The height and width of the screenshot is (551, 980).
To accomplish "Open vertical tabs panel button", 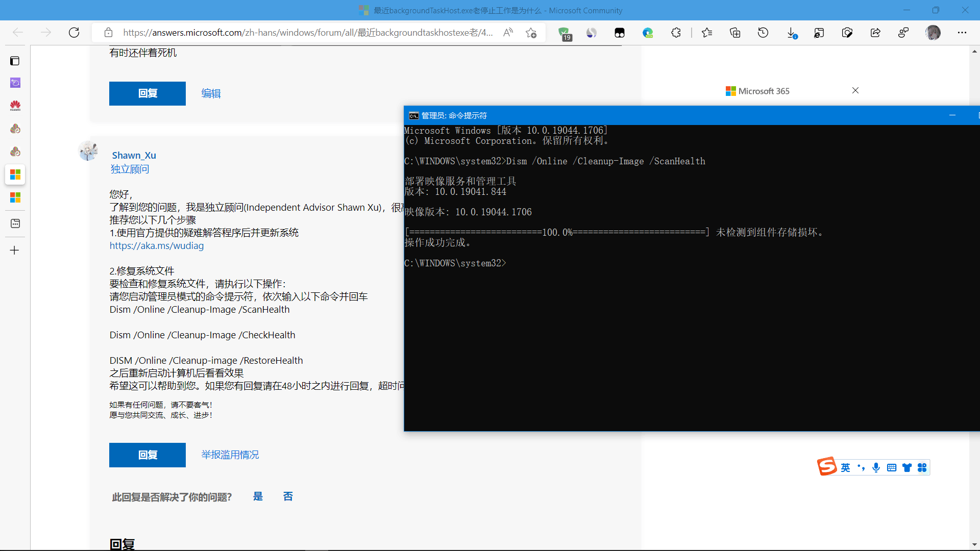I will [15, 61].
